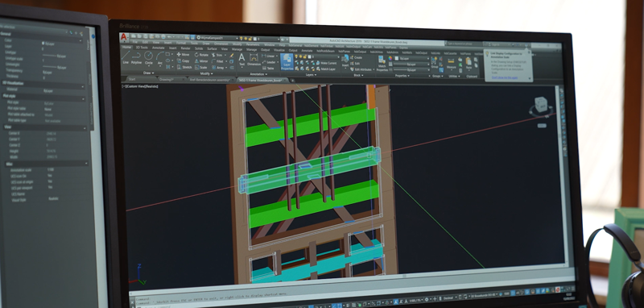This screenshot has height=308, width=644.
Task: Choose the Trim tool
Action: (x=217, y=55)
